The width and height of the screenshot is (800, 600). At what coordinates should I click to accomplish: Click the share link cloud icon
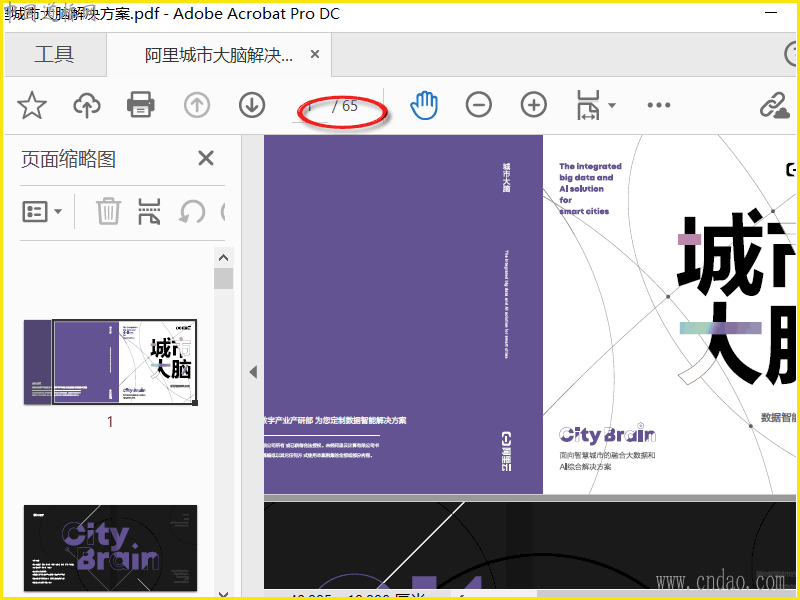(774, 106)
